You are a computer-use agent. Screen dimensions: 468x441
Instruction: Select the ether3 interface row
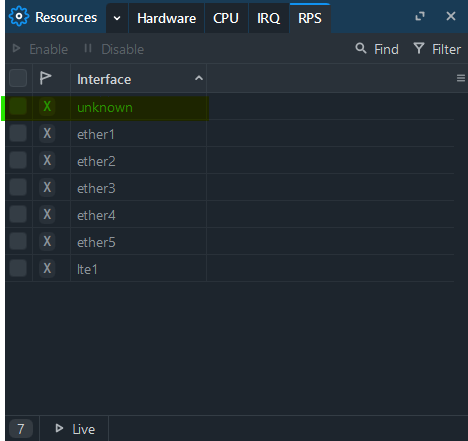click(230, 187)
